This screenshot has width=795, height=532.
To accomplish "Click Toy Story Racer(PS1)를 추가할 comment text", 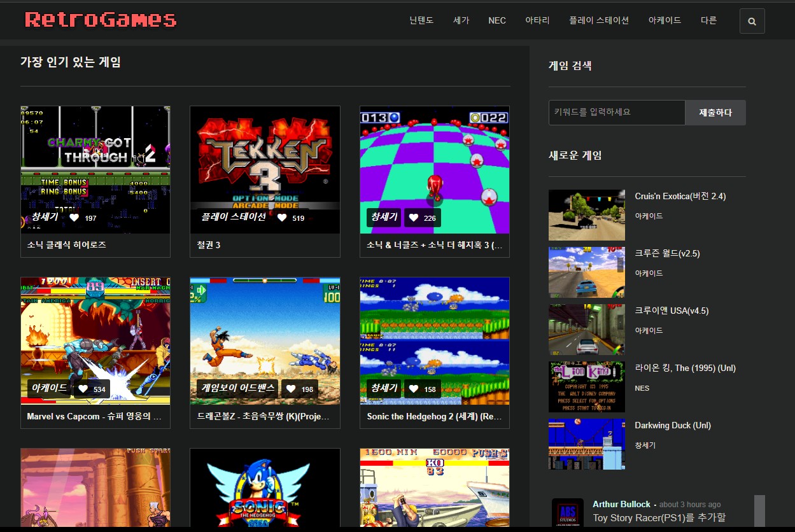I will coord(659,518).
